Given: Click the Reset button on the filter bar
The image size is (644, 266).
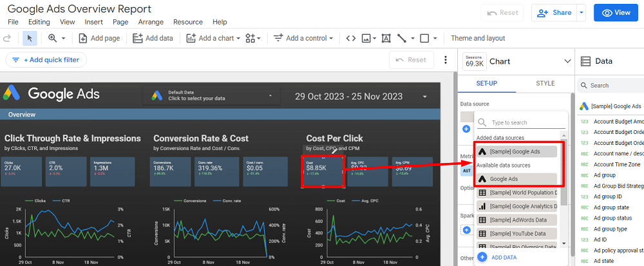Looking at the screenshot, I should pos(411,60).
